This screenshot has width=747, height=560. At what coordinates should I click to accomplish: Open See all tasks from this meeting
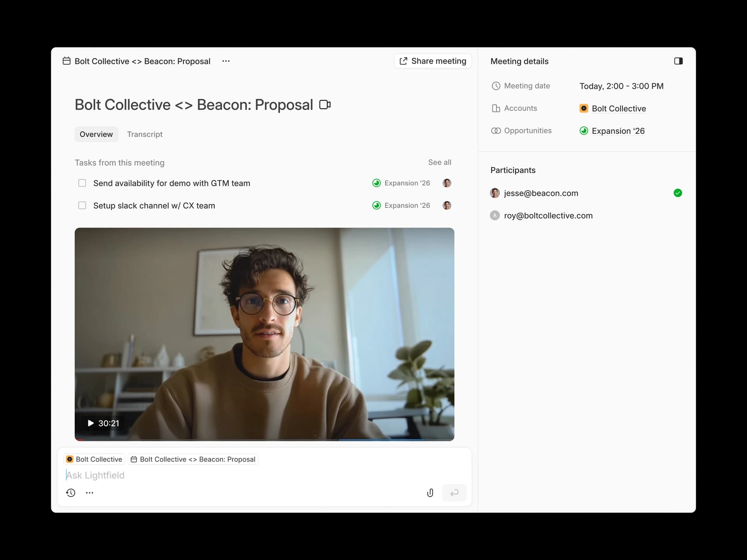pos(440,162)
